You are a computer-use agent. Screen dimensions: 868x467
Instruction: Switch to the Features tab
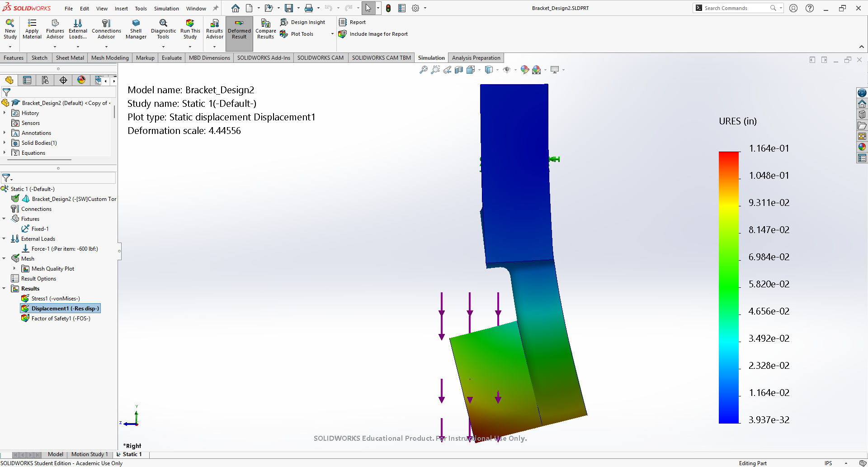tap(14, 58)
